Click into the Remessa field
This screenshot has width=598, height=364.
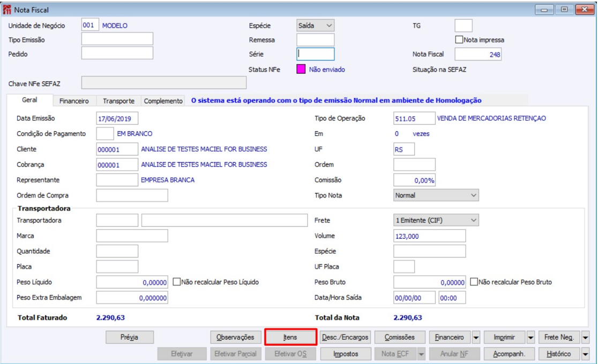pyautogui.click(x=316, y=40)
